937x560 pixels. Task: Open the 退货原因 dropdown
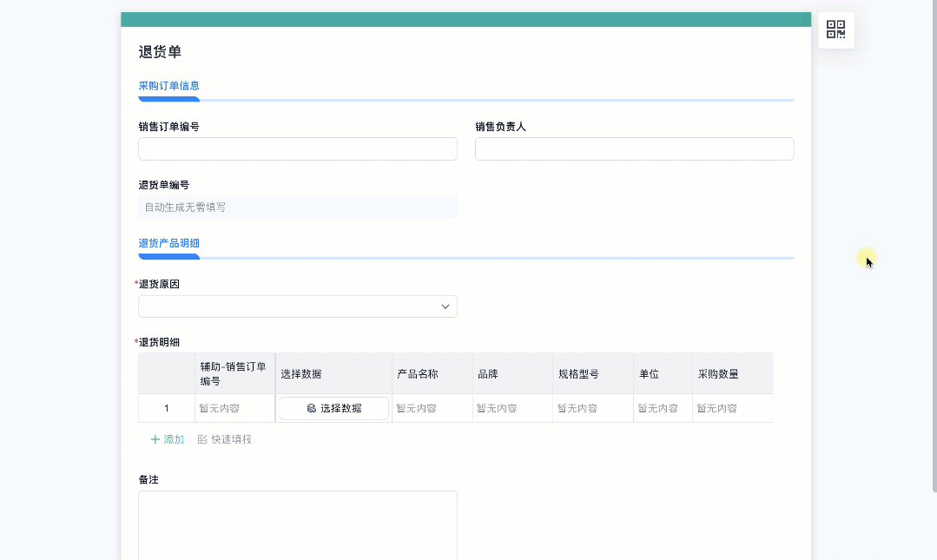click(x=298, y=306)
